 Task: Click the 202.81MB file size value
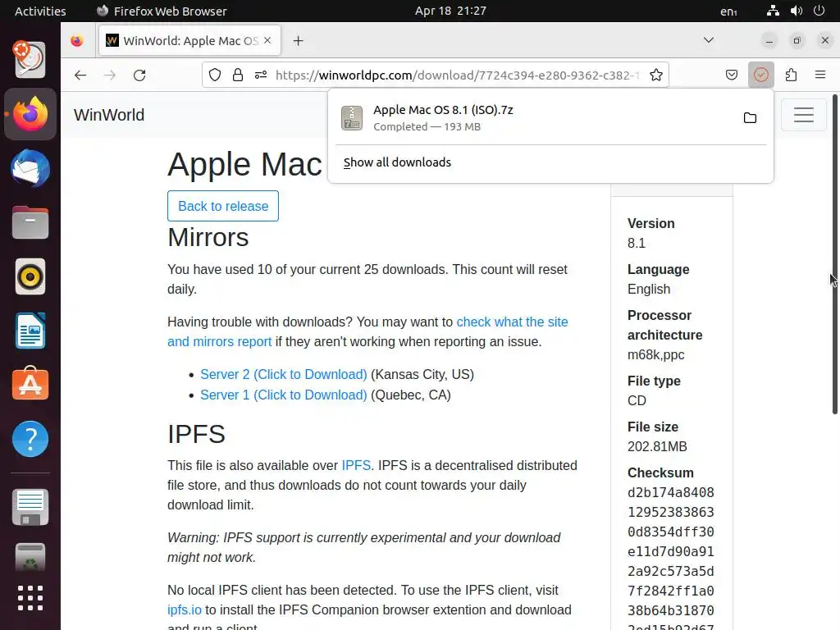pos(657,447)
